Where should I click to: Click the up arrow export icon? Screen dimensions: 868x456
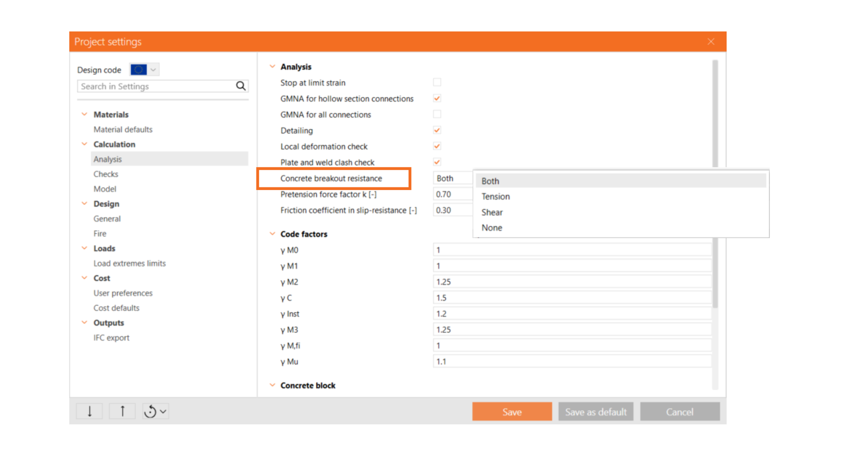(122, 411)
